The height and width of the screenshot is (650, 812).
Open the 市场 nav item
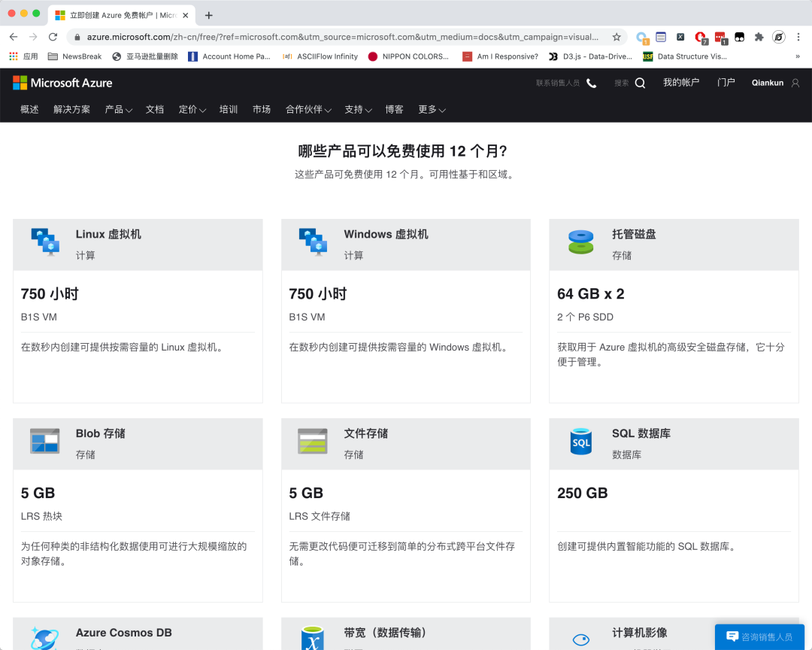click(262, 109)
